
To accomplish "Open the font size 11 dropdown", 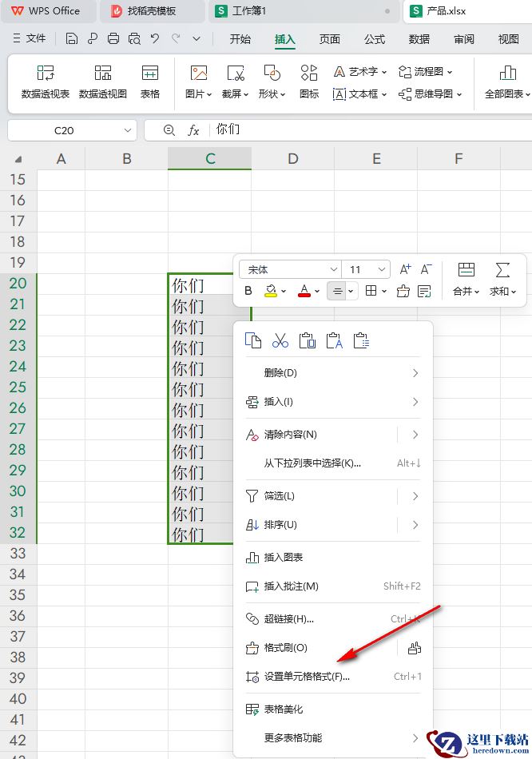I will click(x=382, y=269).
